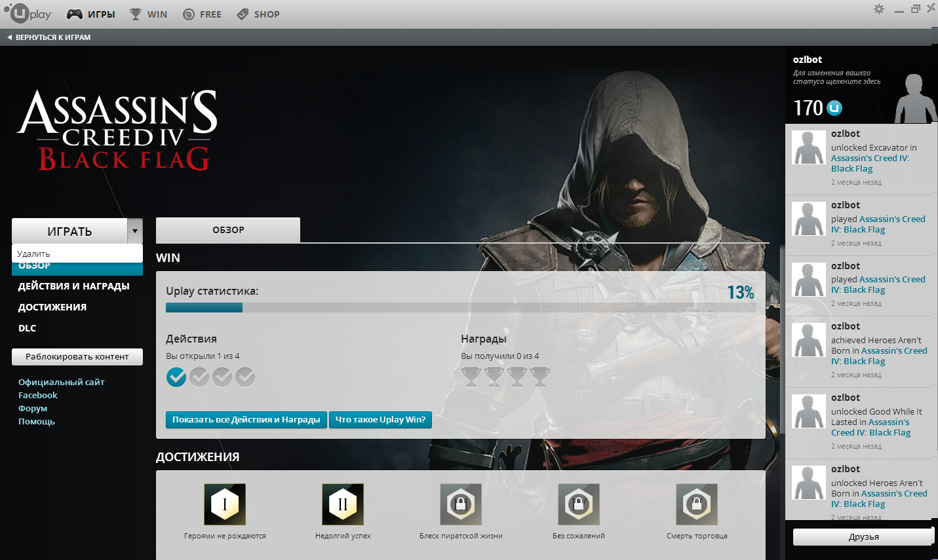Screen dimensions: 938x560
Task: Open locked Без сожалений achievement icon
Action: click(x=579, y=504)
